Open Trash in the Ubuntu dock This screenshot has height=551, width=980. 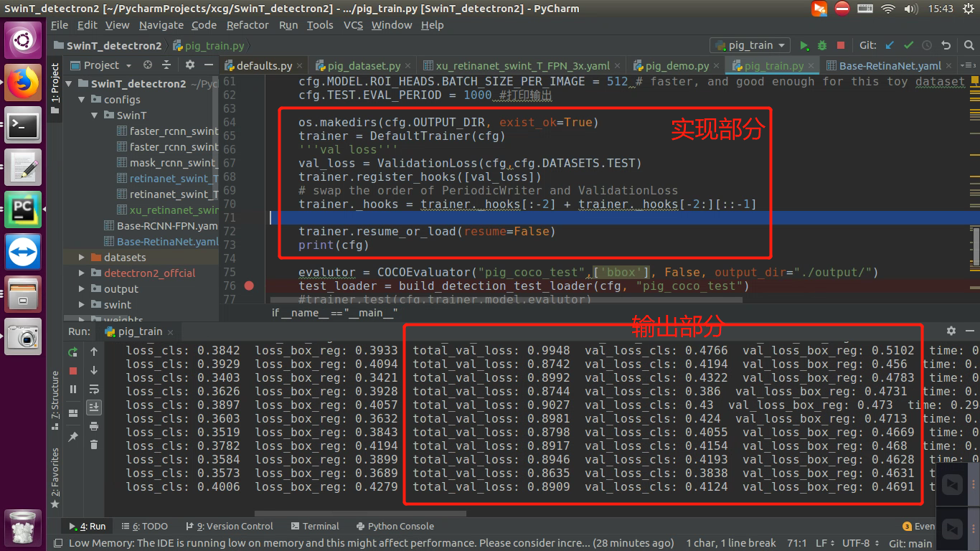[23, 527]
